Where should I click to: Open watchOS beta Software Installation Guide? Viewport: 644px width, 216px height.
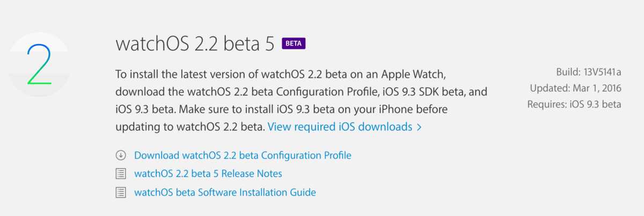225,192
